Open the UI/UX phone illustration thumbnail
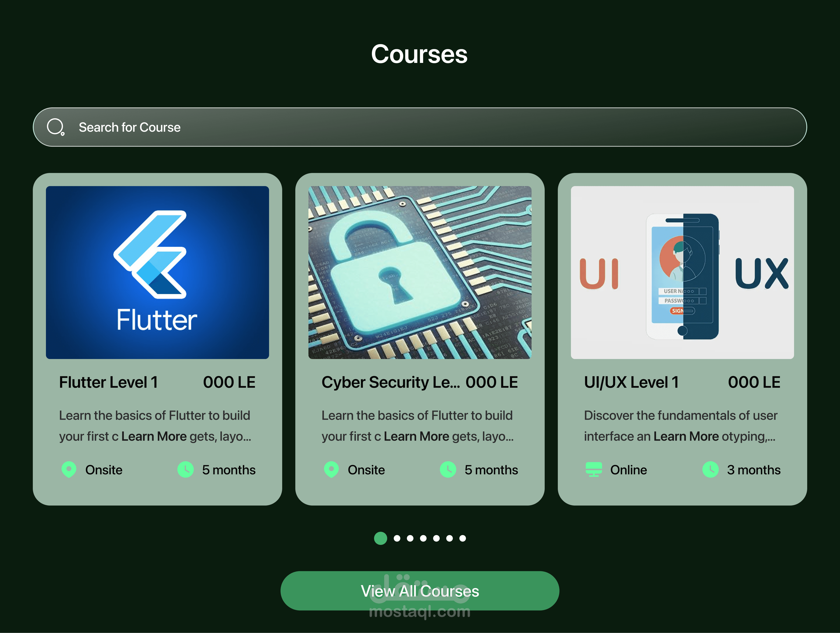 pyautogui.click(x=682, y=272)
